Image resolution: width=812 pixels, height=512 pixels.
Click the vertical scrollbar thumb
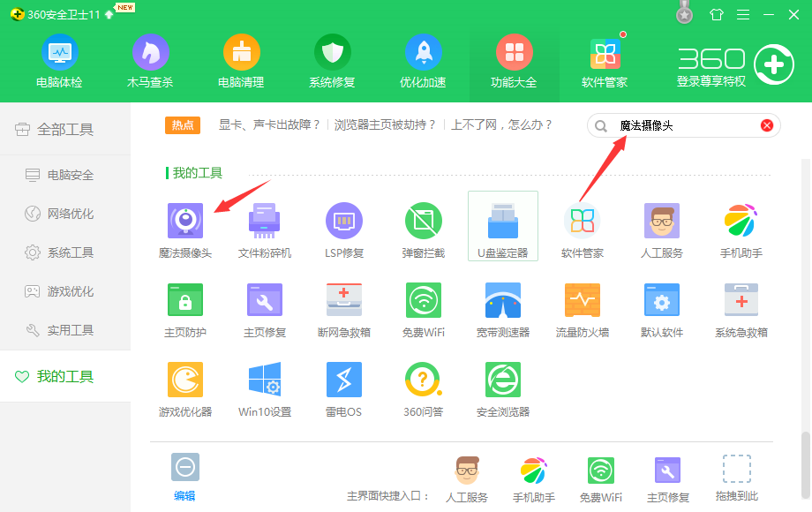click(x=805, y=464)
